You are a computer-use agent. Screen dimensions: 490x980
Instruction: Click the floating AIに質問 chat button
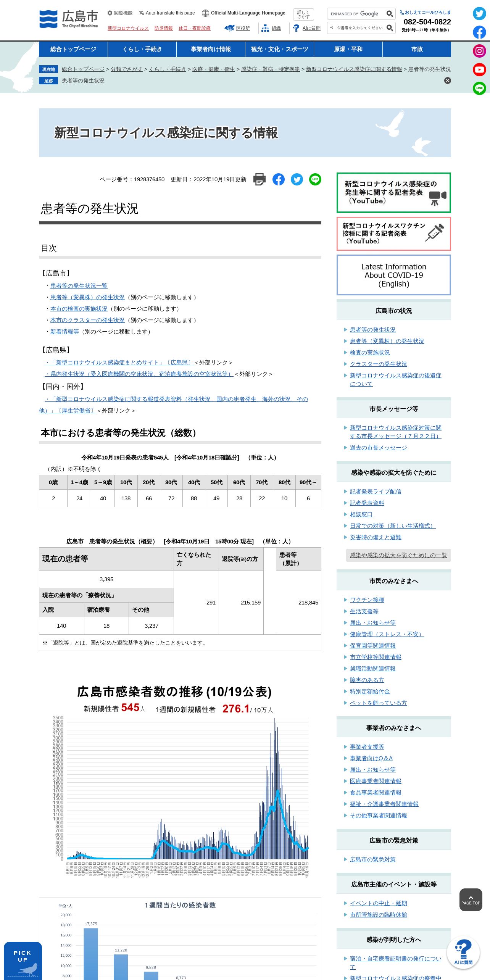[463, 953]
